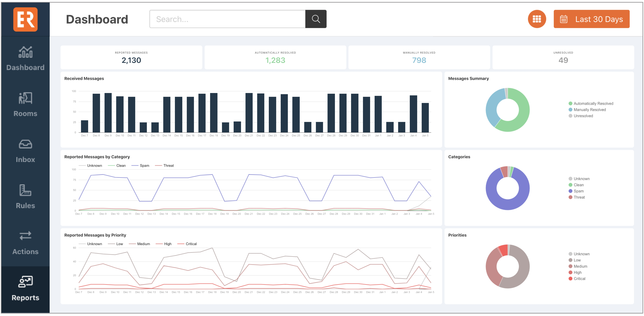This screenshot has width=644, height=316.
Task: Open the Actions arrows icon
Action: pos(25,236)
